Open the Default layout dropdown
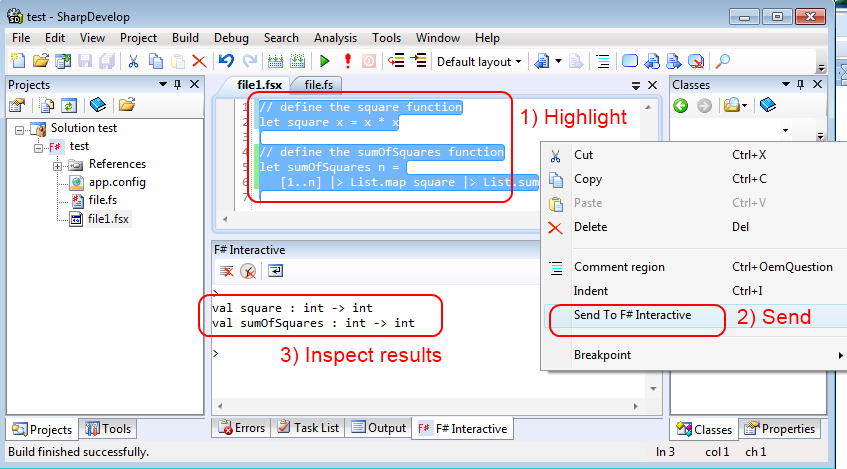This screenshot has width=847, height=469. [479, 62]
